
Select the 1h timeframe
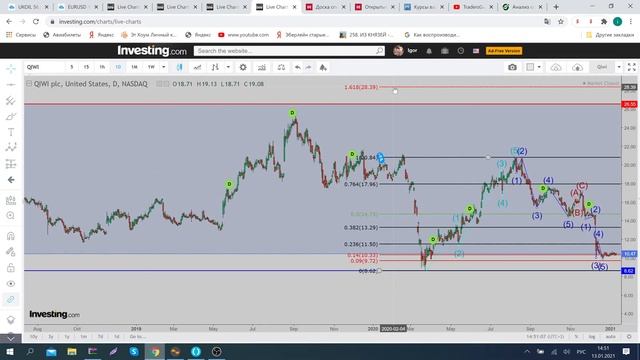(x=102, y=67)
